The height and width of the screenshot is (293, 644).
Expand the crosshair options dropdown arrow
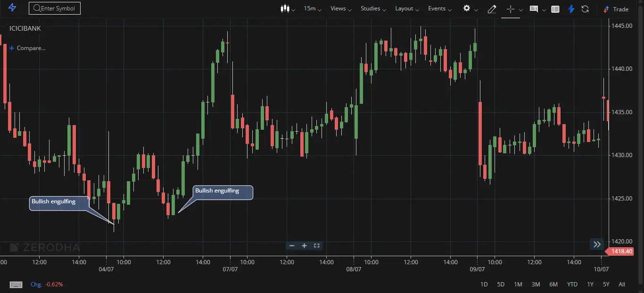pyautogui.click(x=521, y=9)
